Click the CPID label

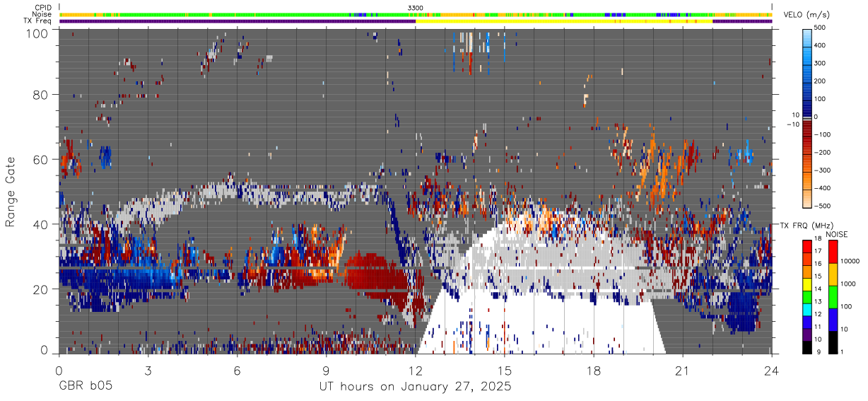point(42,7)
